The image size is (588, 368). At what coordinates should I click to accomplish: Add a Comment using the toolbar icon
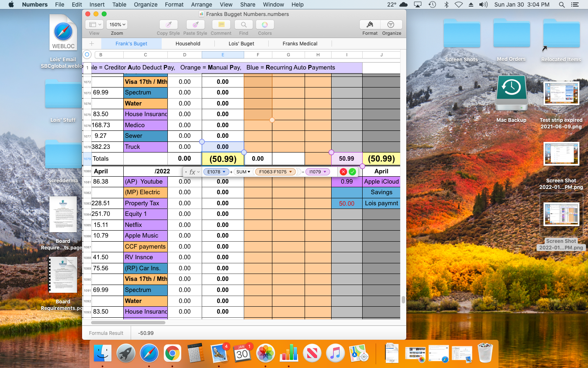(221, 25)
